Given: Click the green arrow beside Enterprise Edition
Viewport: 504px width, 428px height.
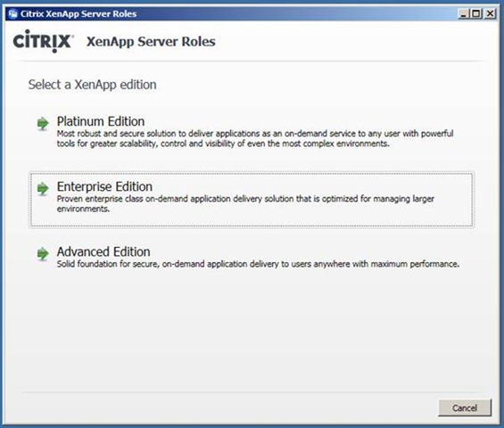Looking at the screenshot, I should [43, 189].
